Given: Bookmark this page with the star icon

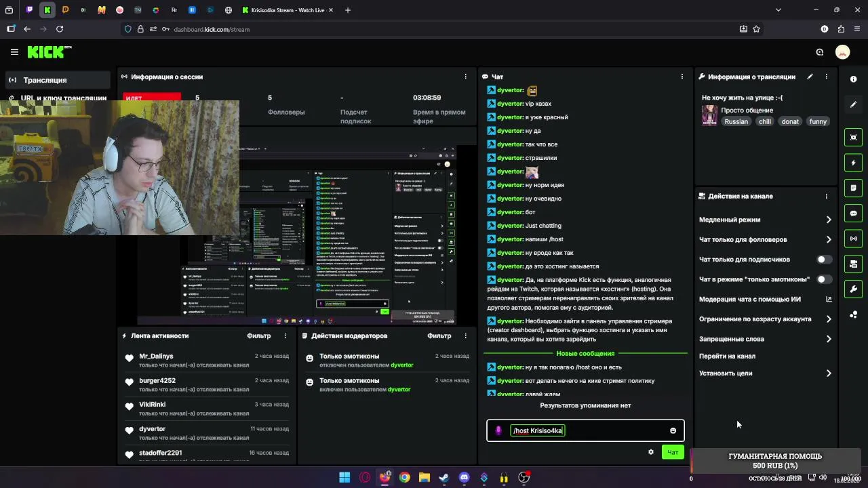Looking at the screenshot, I should [756, 29].
